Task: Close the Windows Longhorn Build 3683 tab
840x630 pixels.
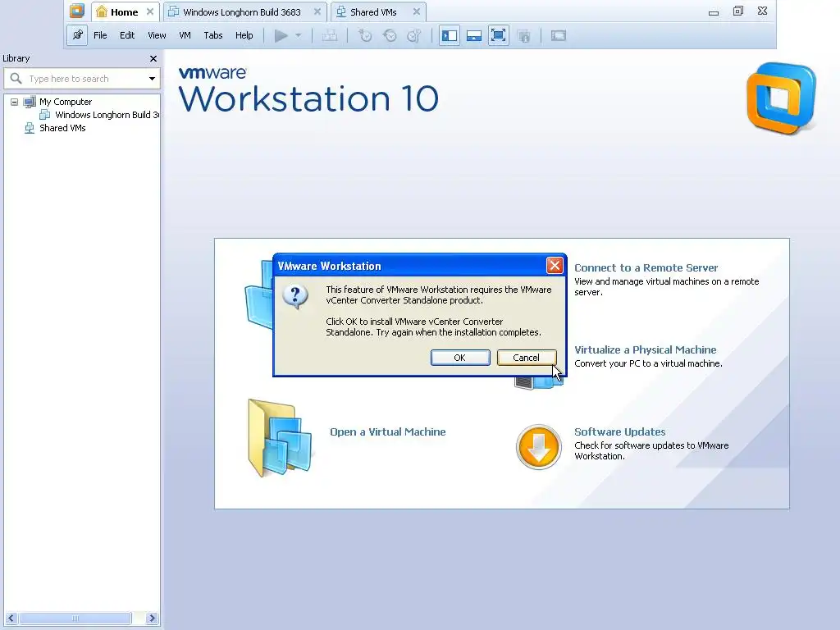Action: [x=317, y=11]
